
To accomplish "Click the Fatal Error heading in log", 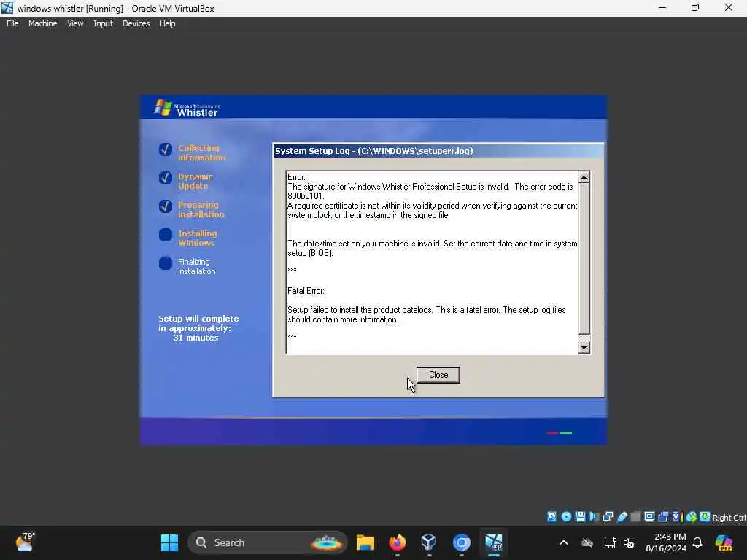I will click(x=306, y=291).
